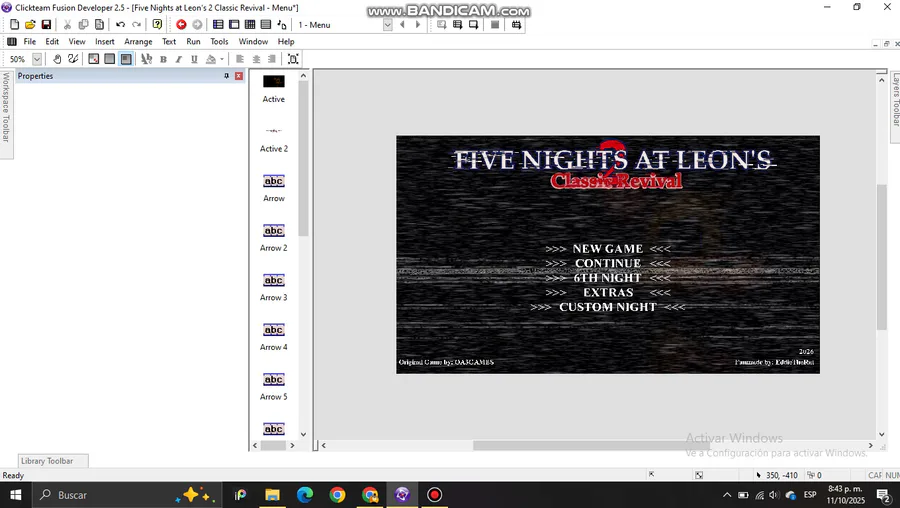Viewport: 900px width, 508px height.
Task: Go to next frame arrow
Action: click(x=418, y=25)
